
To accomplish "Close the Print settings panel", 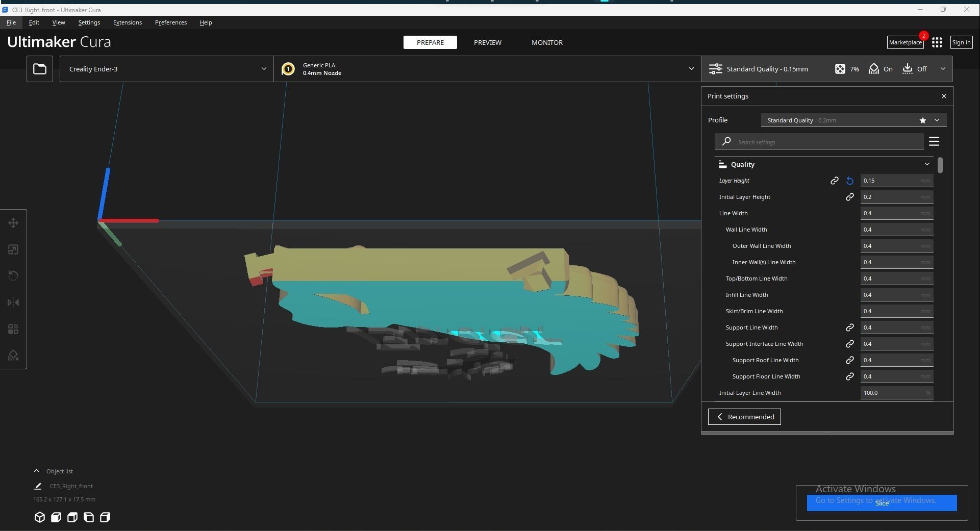I will pyautogui.click(x=944, y=96).
